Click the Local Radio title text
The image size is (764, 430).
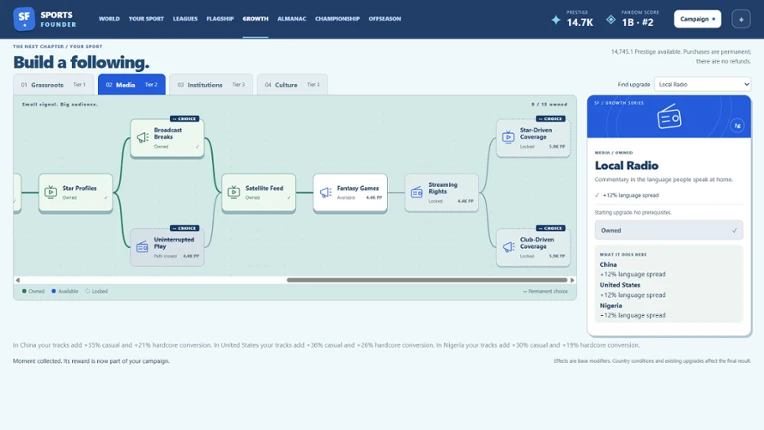pos(626,166)
